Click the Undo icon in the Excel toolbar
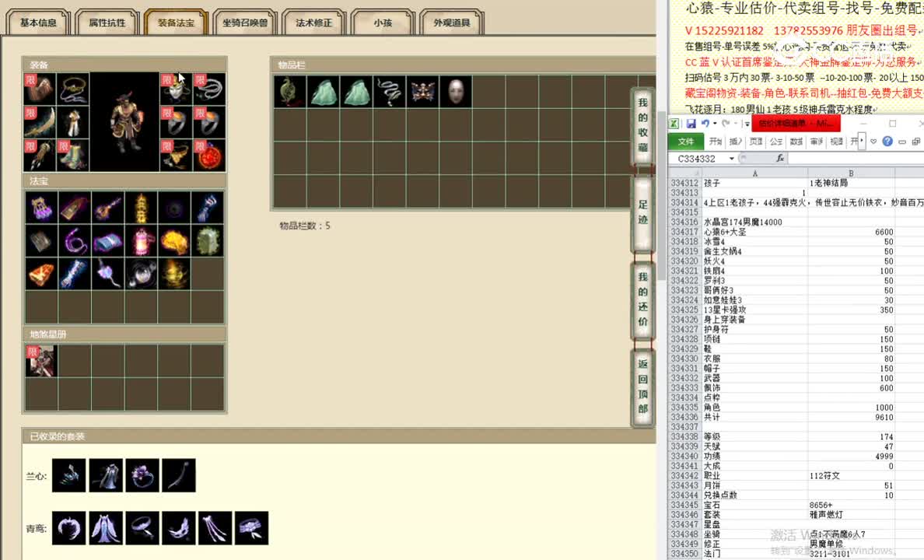This screenshot has height=560, width=924. [x=705, y=123]
